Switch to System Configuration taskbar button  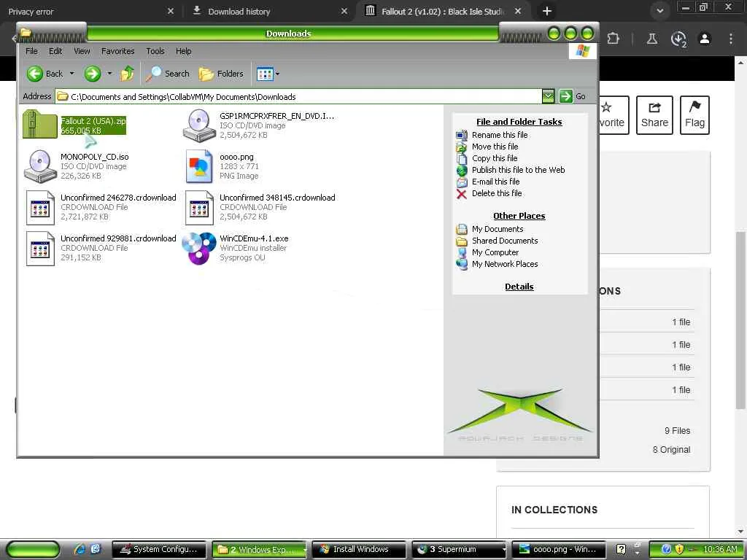(x=159, y=550)
